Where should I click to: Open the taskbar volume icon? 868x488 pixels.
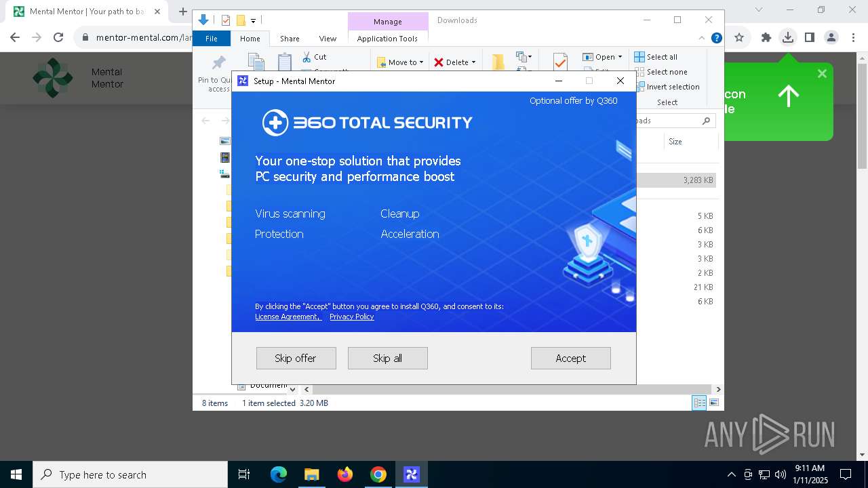tap(780, 474)
